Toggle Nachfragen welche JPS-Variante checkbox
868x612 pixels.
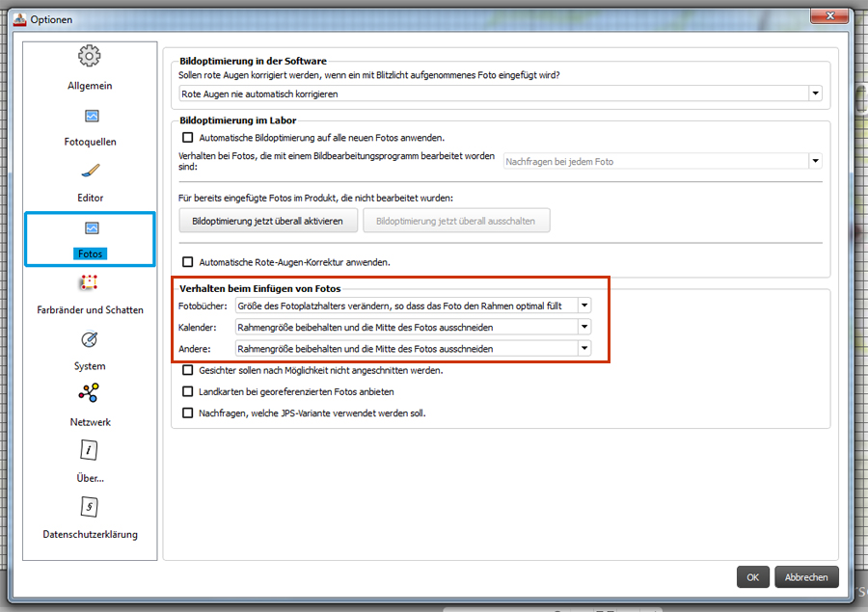(188, 412)
